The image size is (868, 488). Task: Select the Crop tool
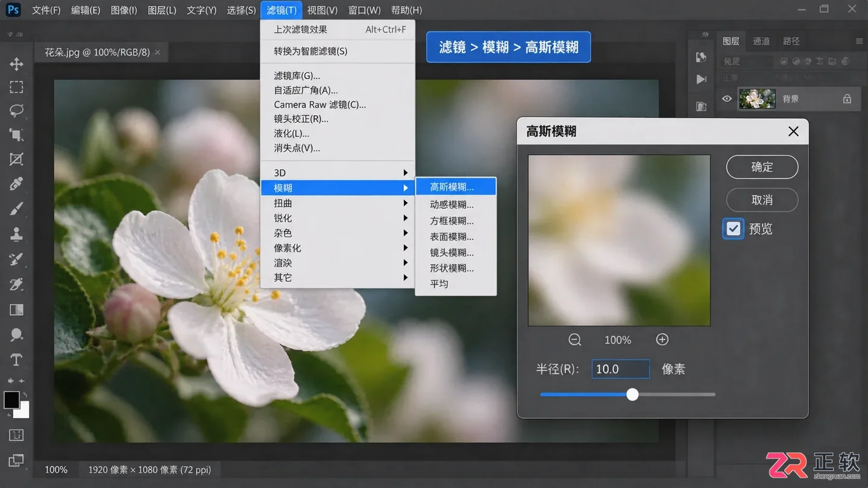tap(16, 135)
